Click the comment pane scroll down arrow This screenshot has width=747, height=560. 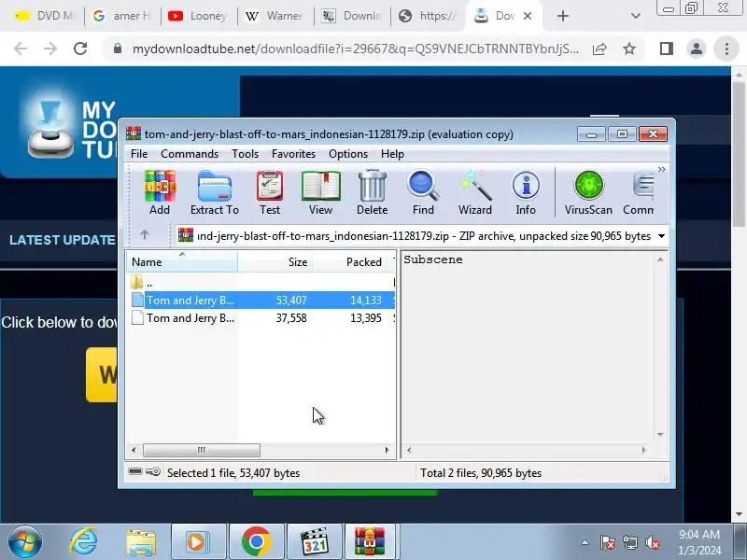[660, 434]
